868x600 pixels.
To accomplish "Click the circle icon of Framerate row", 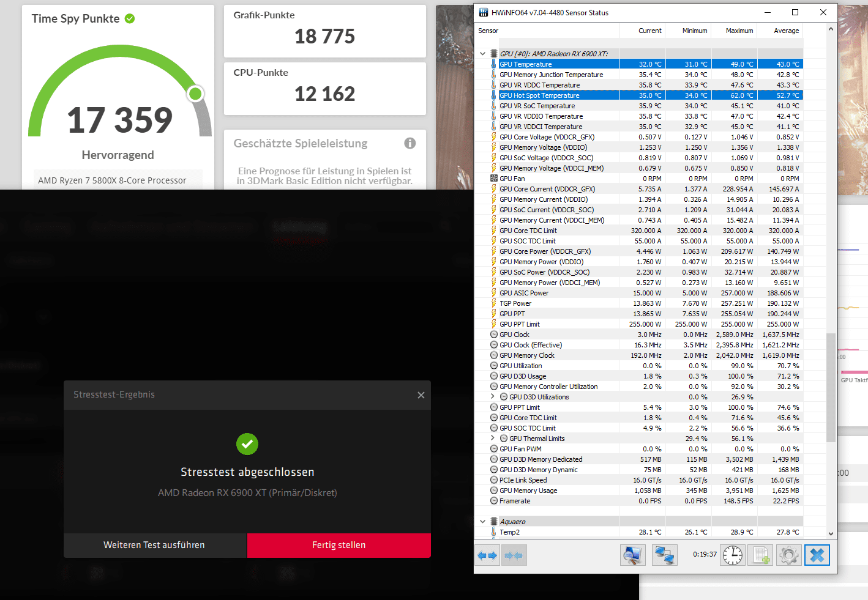I will tap(494, 501).
